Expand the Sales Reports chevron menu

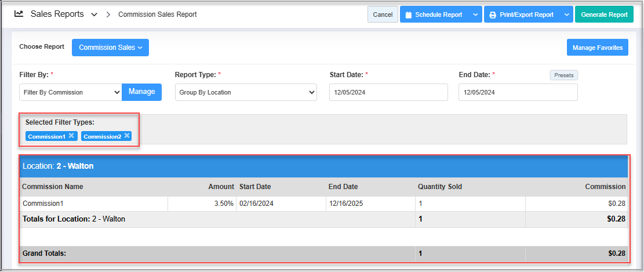[94, 14]
